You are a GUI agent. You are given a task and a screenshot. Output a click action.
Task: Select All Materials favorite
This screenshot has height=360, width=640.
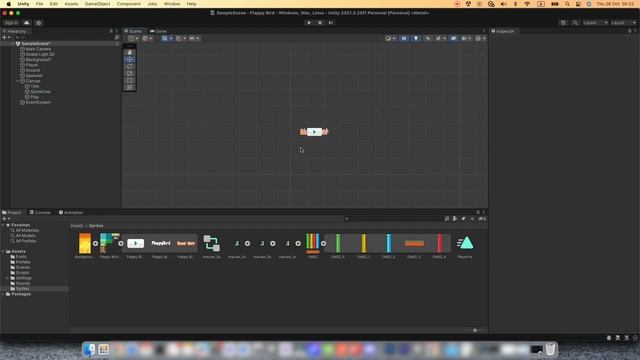click(24, 230)
